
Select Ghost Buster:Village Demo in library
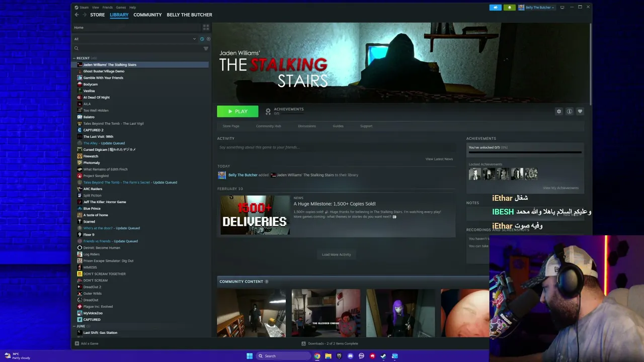point(104,71)
